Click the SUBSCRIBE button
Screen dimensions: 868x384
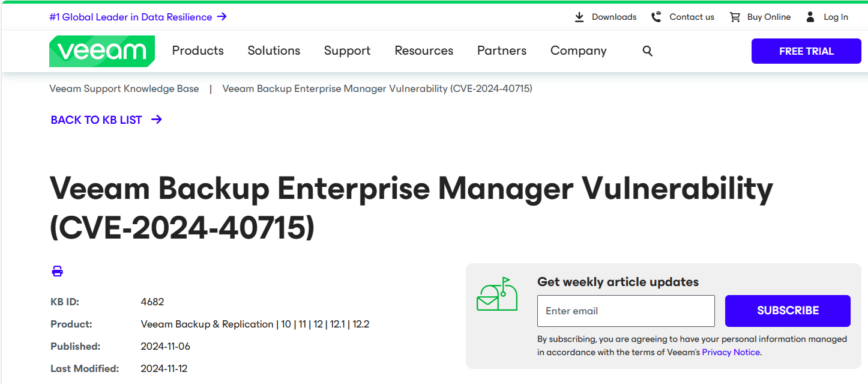[788, 311]
